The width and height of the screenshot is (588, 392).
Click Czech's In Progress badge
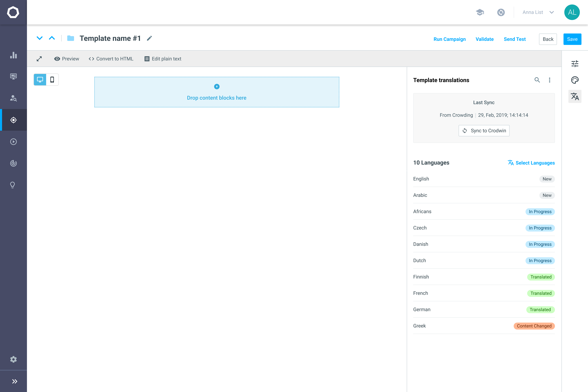540,228
